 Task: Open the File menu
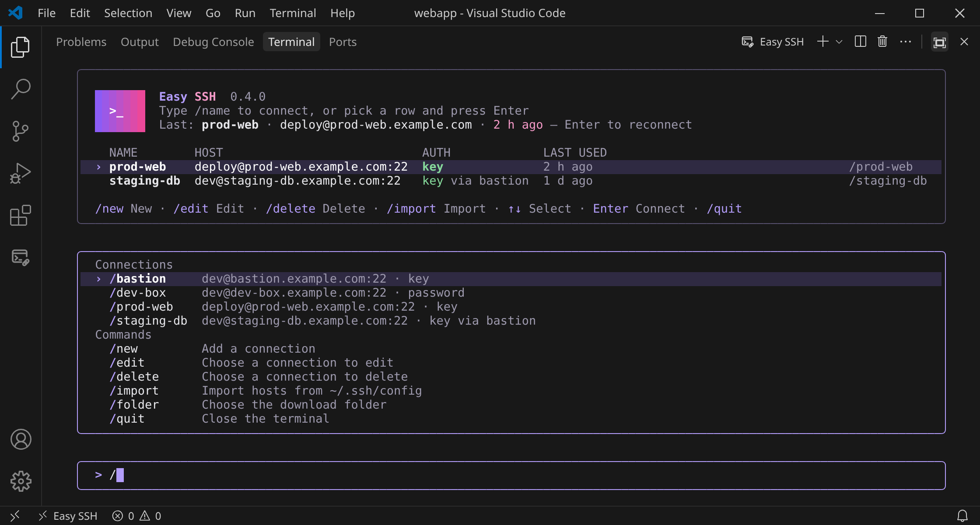tap(46, 13)
